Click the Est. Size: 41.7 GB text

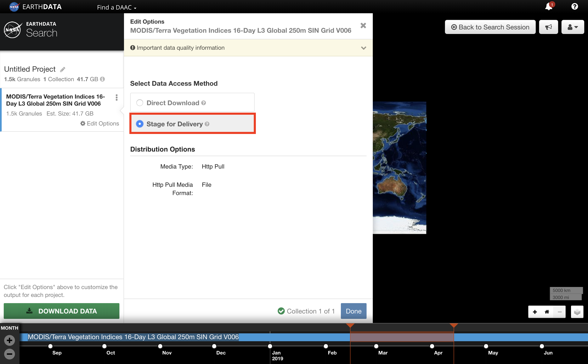[70, 113]
